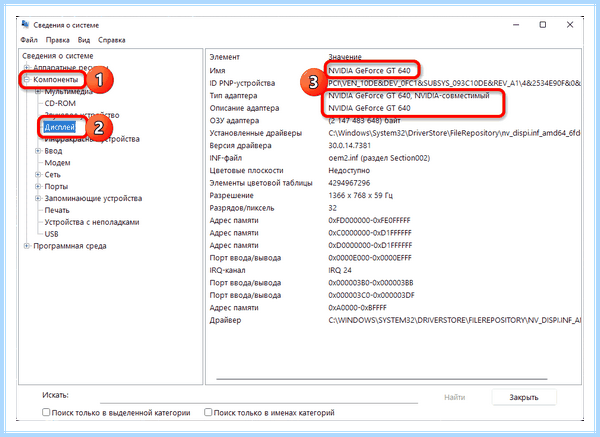Select the Описание адаптера row
600x437 pixels.
click(x=393, y=108)
